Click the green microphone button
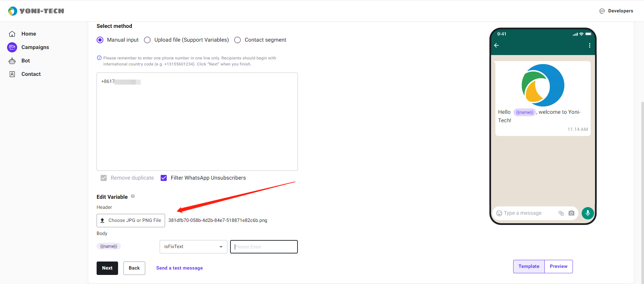The height and width of the screenshot is (284, 644). coord(588,213)
